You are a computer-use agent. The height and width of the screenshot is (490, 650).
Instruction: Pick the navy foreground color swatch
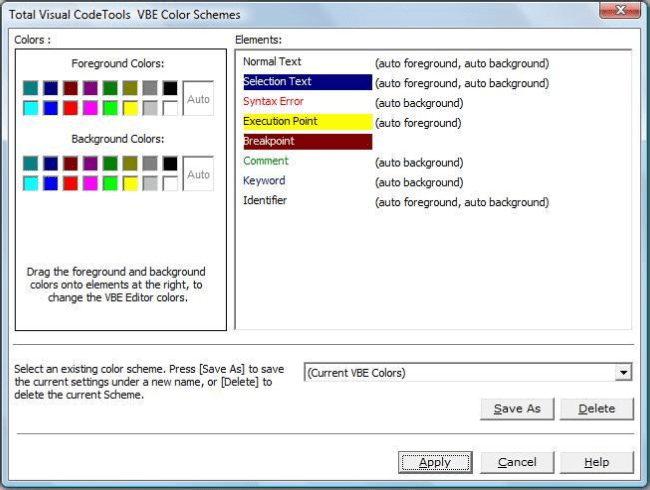coord(51,88)
